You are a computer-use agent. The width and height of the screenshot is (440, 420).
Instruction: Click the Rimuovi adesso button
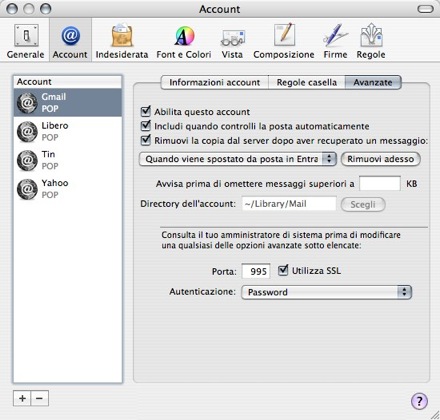pyautogui.click(x=381, y=159)
